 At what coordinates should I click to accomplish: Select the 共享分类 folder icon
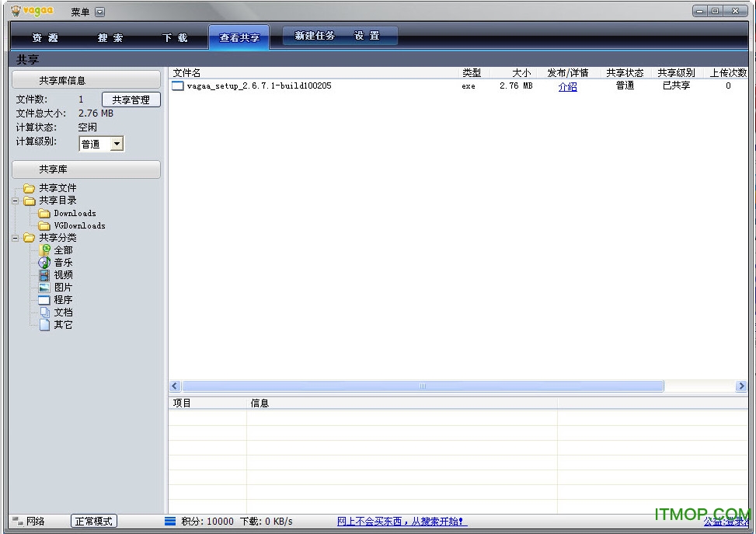[x=29, y=238]
